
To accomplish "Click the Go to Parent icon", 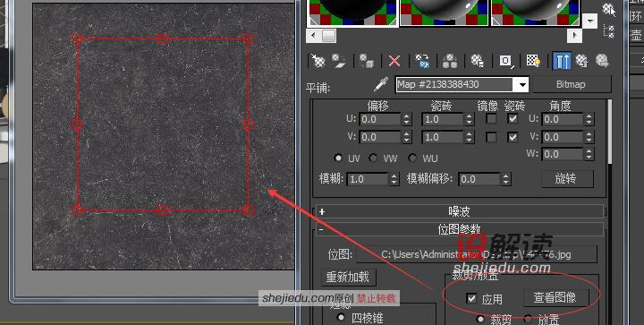I will click(582, 61).
